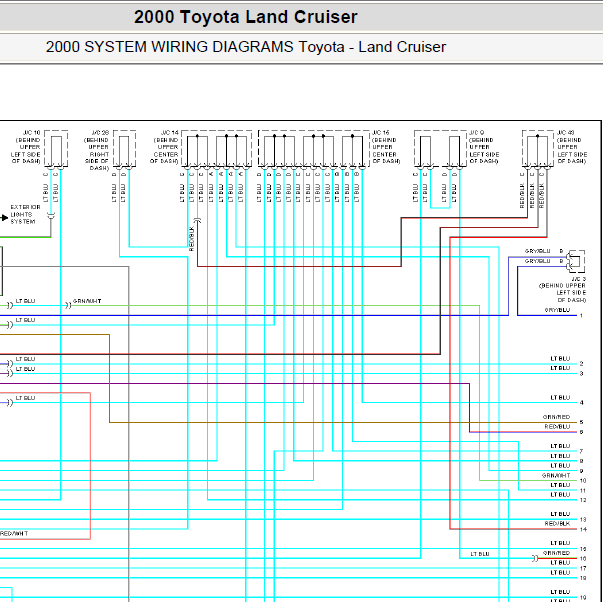
Task: Click the J/C 3 connector symbol
Action: (x=576, y=261)
